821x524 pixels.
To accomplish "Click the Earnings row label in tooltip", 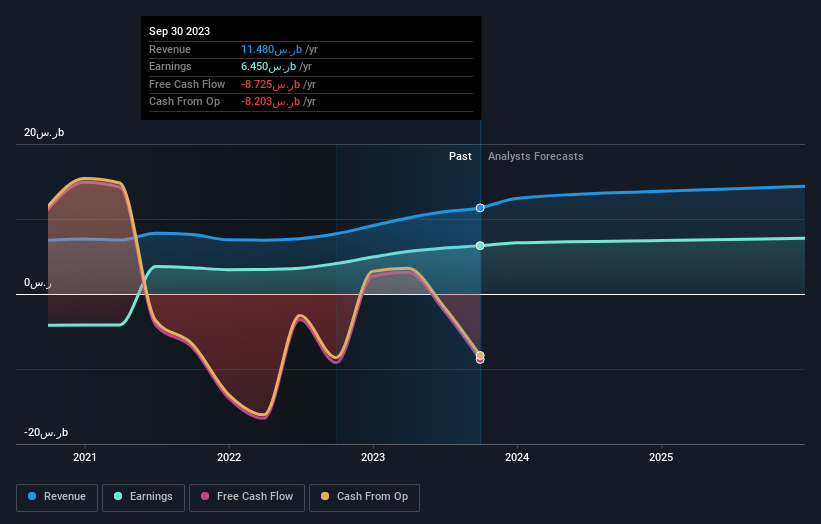I will pos(170,66).
